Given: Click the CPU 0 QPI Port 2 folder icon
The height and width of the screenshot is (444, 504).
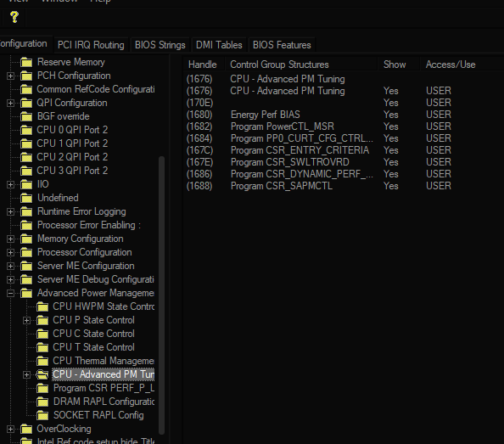Looking at the screenshot, I should [26, 130].
